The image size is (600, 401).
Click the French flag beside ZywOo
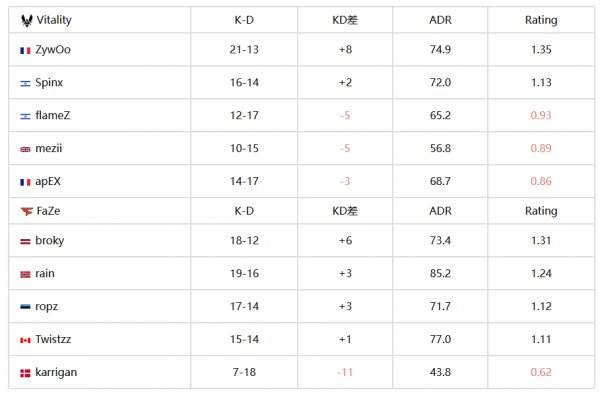click(25, 51)
